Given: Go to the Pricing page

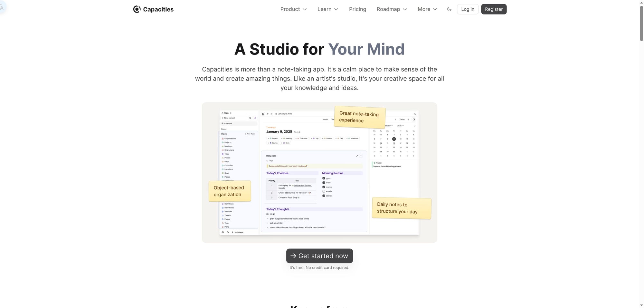Looking at the screenshot, I should click(x=357, y=9).
